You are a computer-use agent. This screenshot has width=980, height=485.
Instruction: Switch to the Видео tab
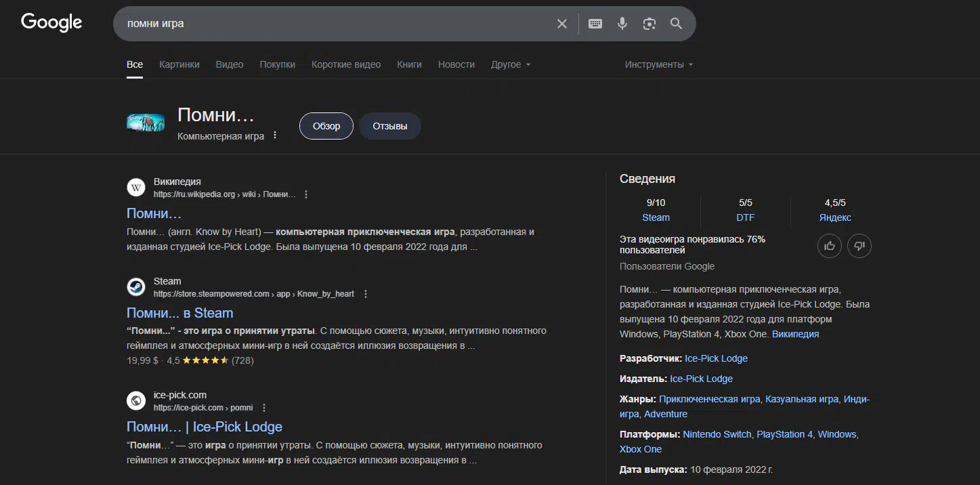230,64
